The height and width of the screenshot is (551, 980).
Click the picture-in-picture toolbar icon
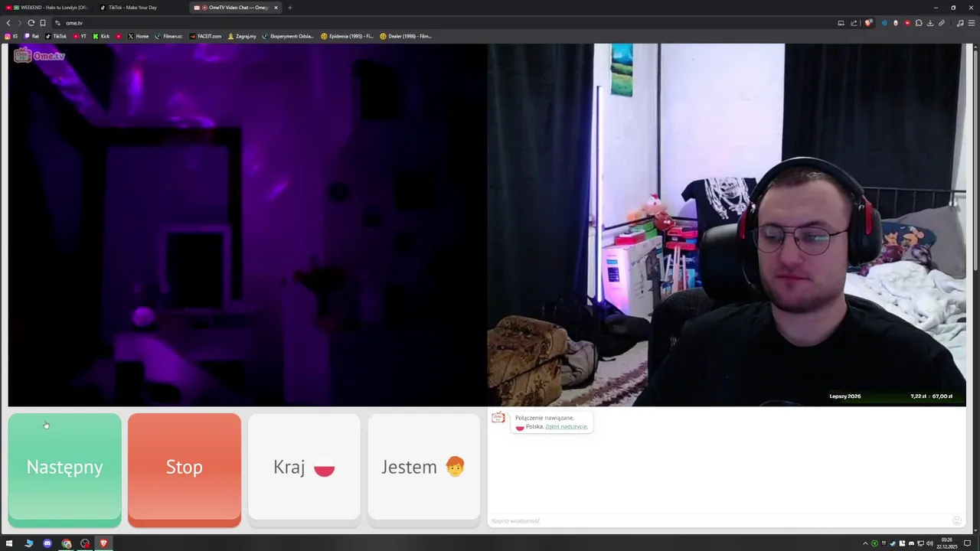pos(841,23)
